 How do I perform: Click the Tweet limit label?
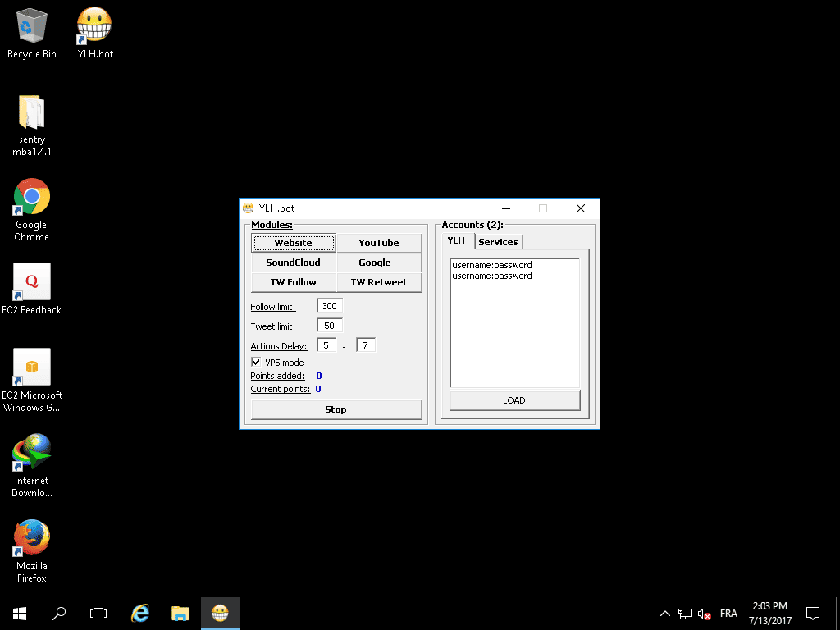tap(272, 326)
